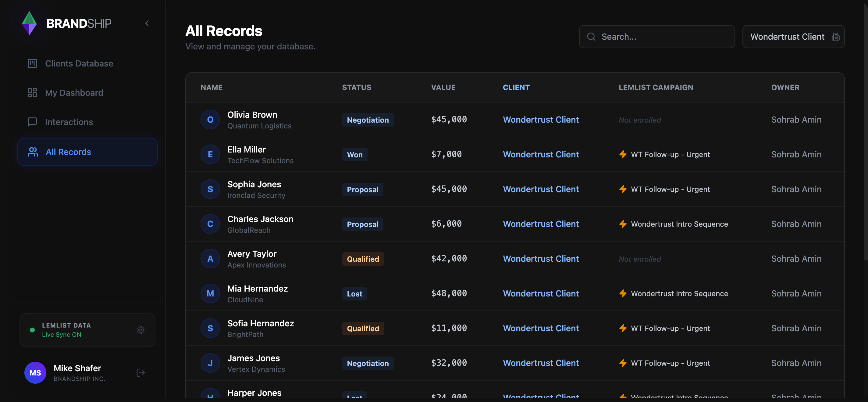The image size is (868, 402).
Task: Open Sophia Jones's Wondertrust Client link
Action: pos(540,189)
